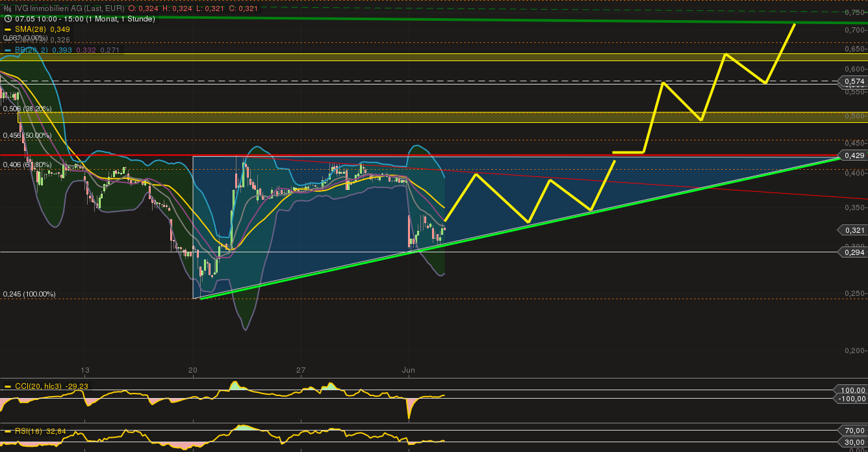Click the 0,245 (100.00%) Fibonacci level label
Screen dimensions: 868x452
point(29,294)
